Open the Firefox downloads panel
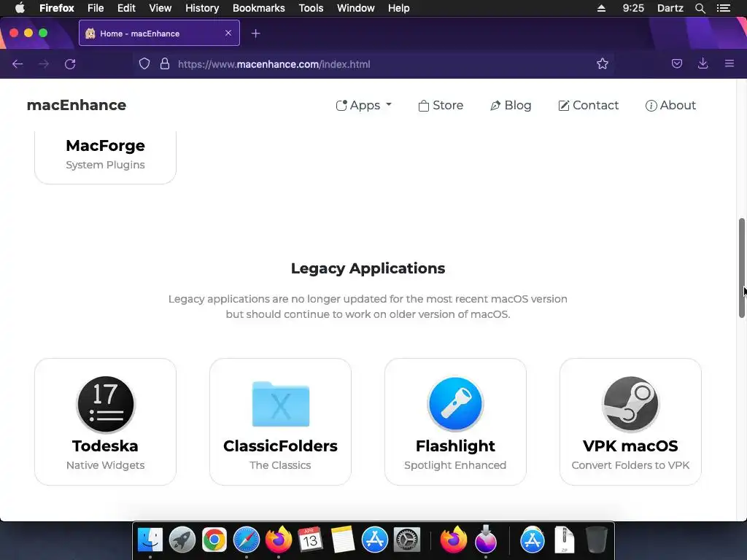The height and width of the screenshot is (560, 747). 703,63
